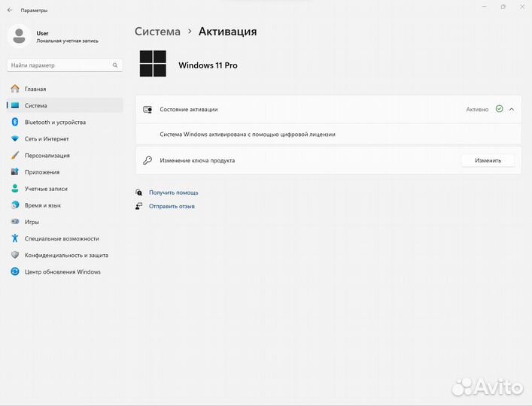532x406 pixels.
Task: Click the Персонализация brush icon
Action: tap(15, 155)
